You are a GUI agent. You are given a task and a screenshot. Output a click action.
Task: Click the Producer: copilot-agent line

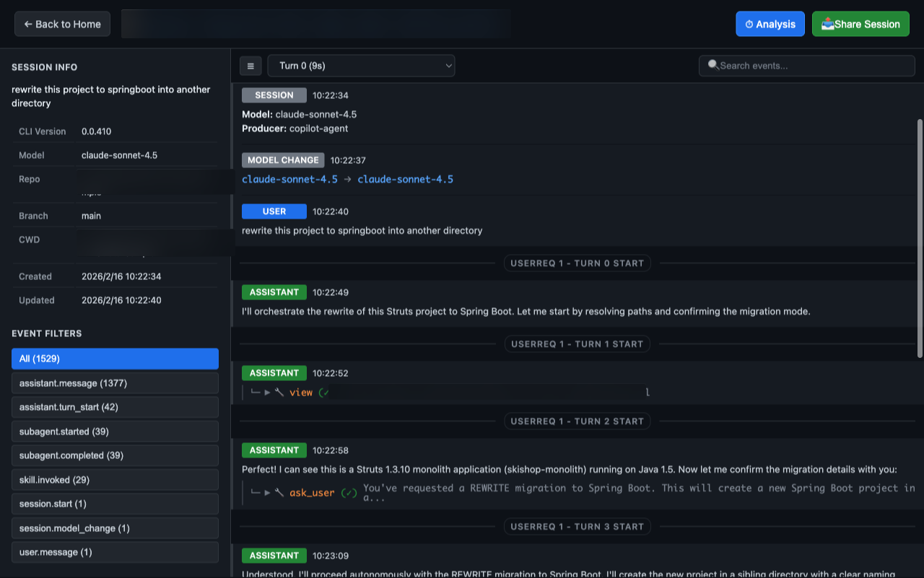295,128
